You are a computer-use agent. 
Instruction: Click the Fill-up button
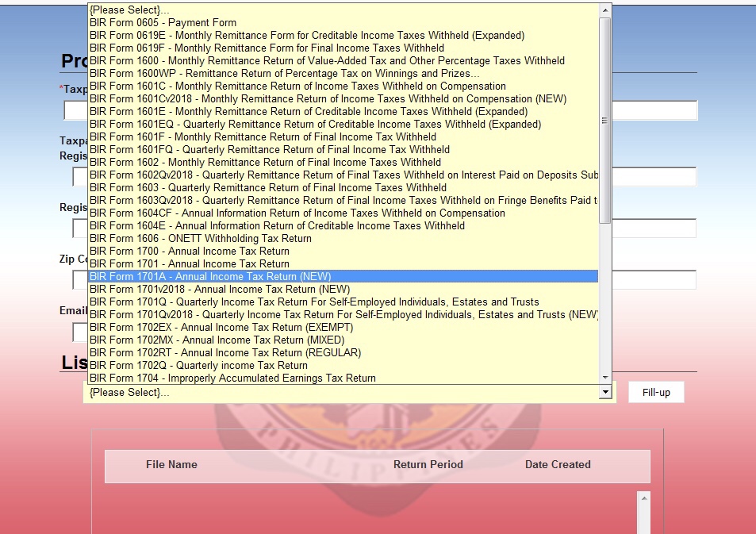656,393
